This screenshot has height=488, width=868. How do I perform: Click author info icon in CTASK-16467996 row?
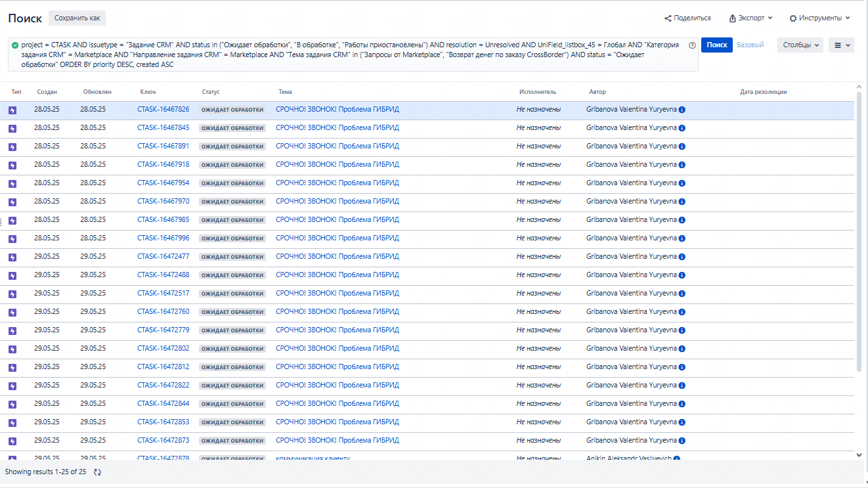[x=682, y=238]
